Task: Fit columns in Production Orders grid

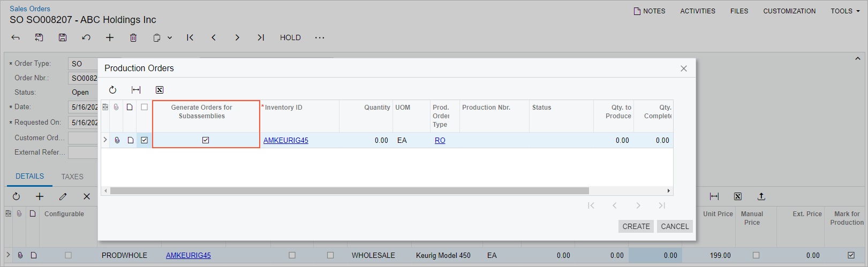Action: pyautogui.click(x=136, y=90)
